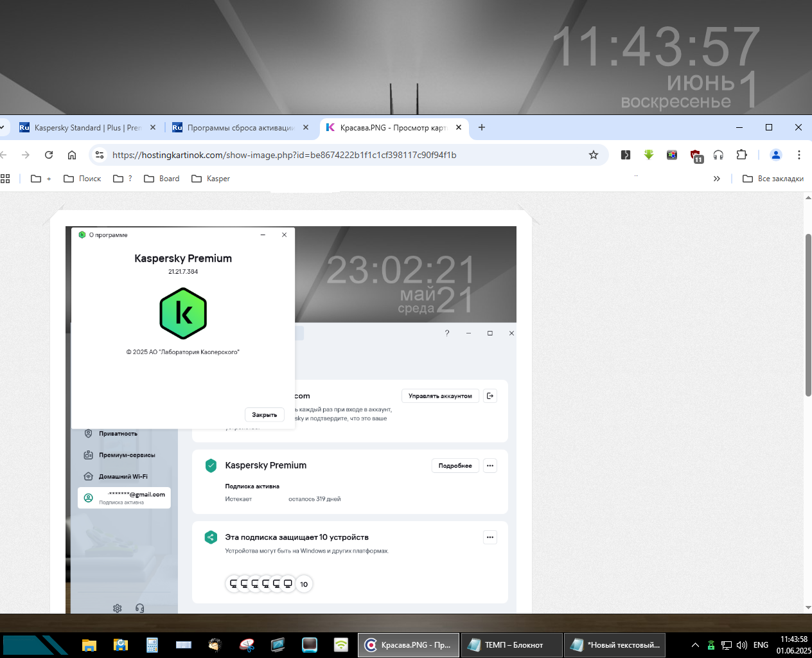Click the headphones extension icon
Viewport: 812px width, 658px height.
click(718, 155)
